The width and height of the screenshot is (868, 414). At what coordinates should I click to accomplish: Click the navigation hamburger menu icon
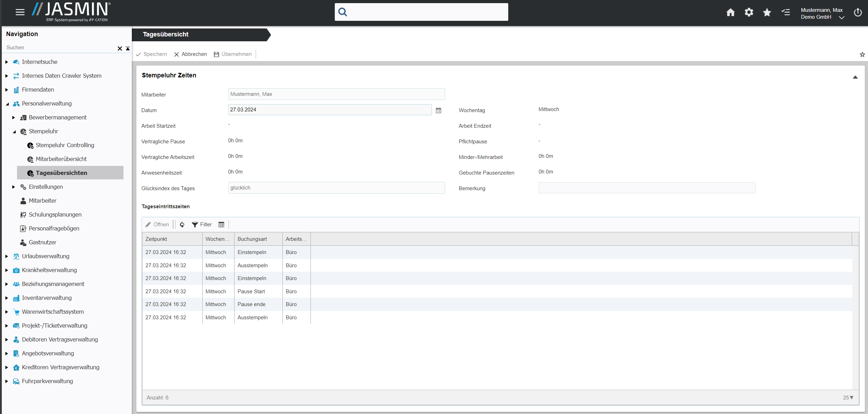[x=20, y=12]
